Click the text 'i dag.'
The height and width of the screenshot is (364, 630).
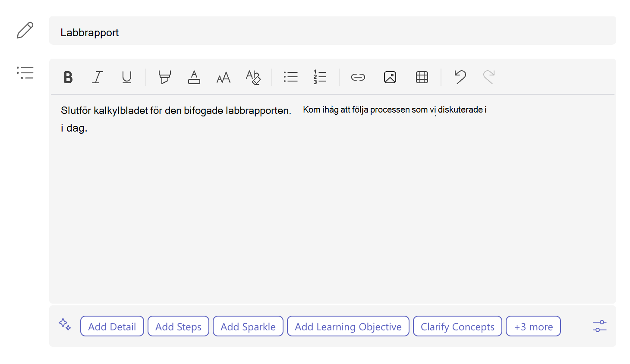[74, 128]
